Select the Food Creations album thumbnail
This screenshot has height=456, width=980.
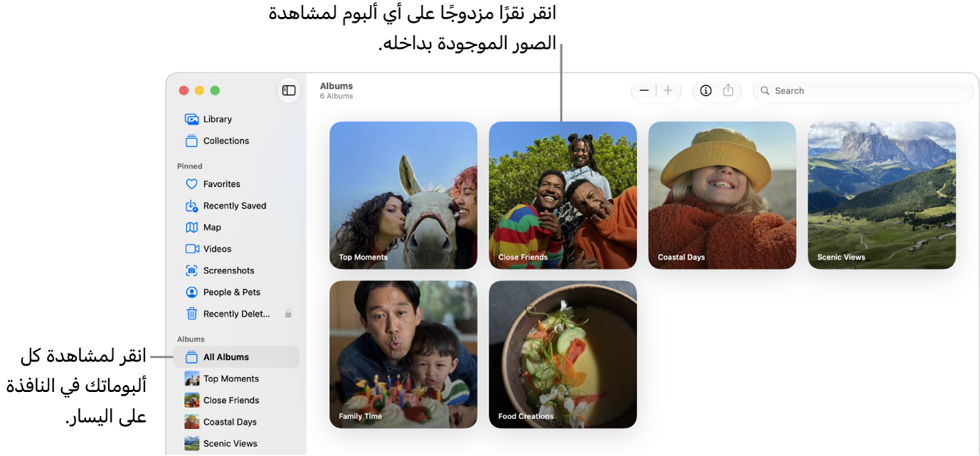coord(563,354)
